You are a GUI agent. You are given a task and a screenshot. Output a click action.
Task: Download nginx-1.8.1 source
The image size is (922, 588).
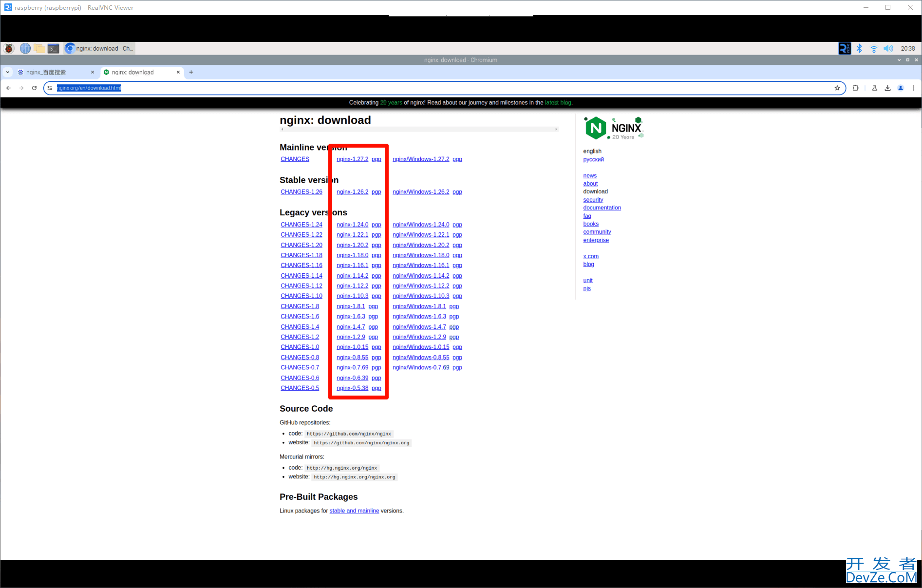tap(351, 306)
